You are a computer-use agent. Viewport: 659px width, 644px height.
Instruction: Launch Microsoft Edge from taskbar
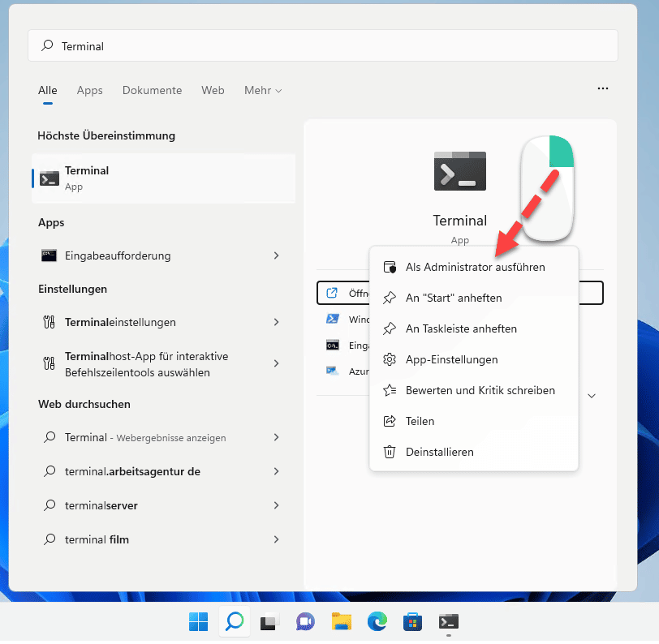pyautogui.click(x=377, y=622)
